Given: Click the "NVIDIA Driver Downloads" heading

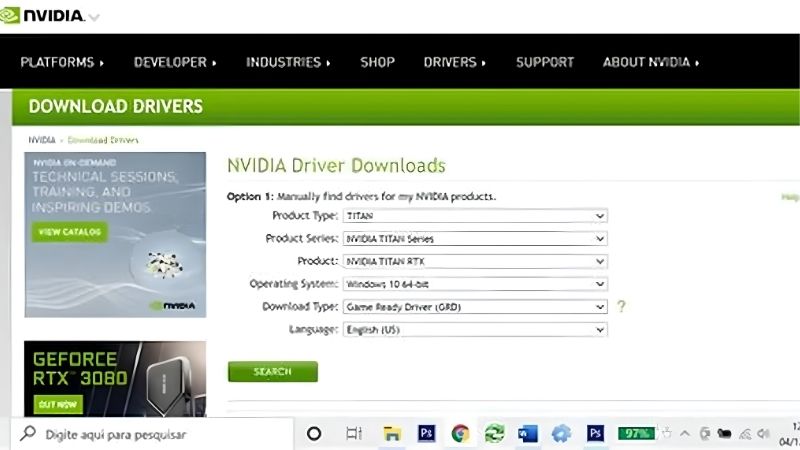Looking at the screenshot, I should 336,165.
